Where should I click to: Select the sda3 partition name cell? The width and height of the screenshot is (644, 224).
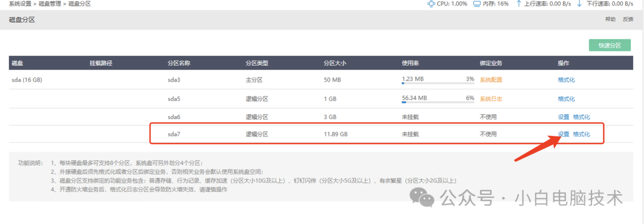click(174, 80)
